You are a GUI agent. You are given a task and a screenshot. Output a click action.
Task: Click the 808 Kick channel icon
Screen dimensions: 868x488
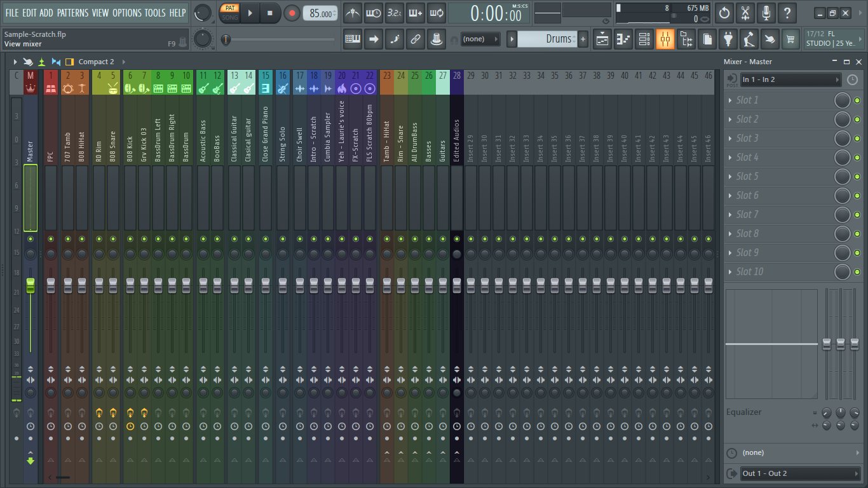[x=130, y=89]
